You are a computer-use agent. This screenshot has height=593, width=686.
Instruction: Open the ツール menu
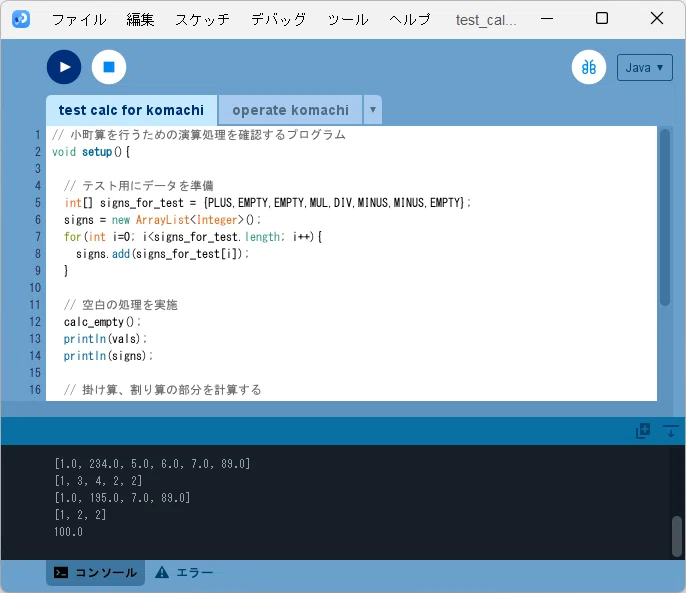[348, 20]
